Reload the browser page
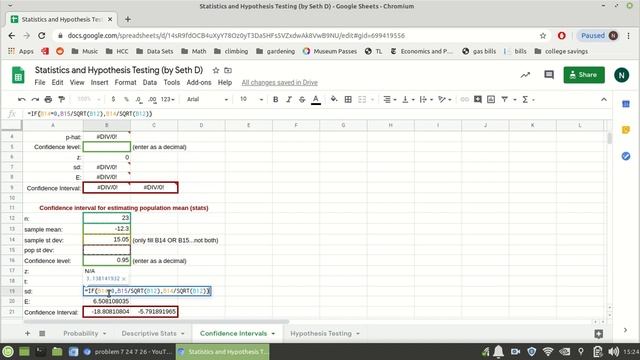The height and width of the screenshot is (360, 640). [x=42, y=36]
